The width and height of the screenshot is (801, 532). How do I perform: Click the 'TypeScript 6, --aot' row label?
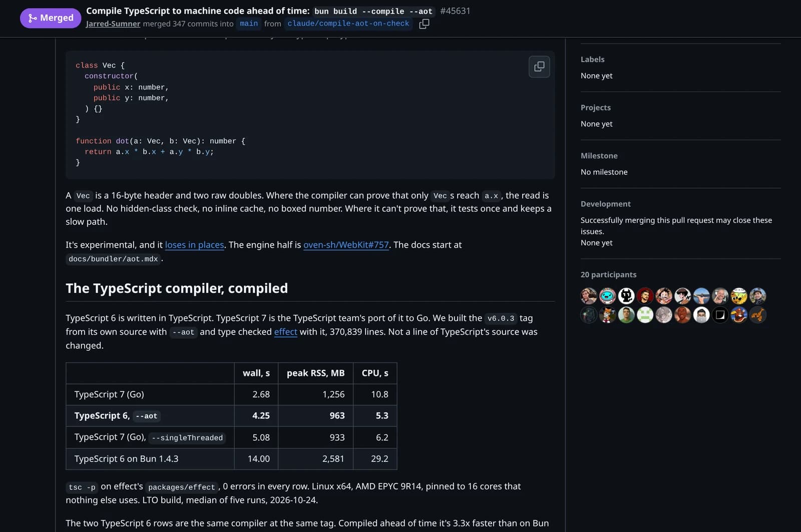point(117,415)
